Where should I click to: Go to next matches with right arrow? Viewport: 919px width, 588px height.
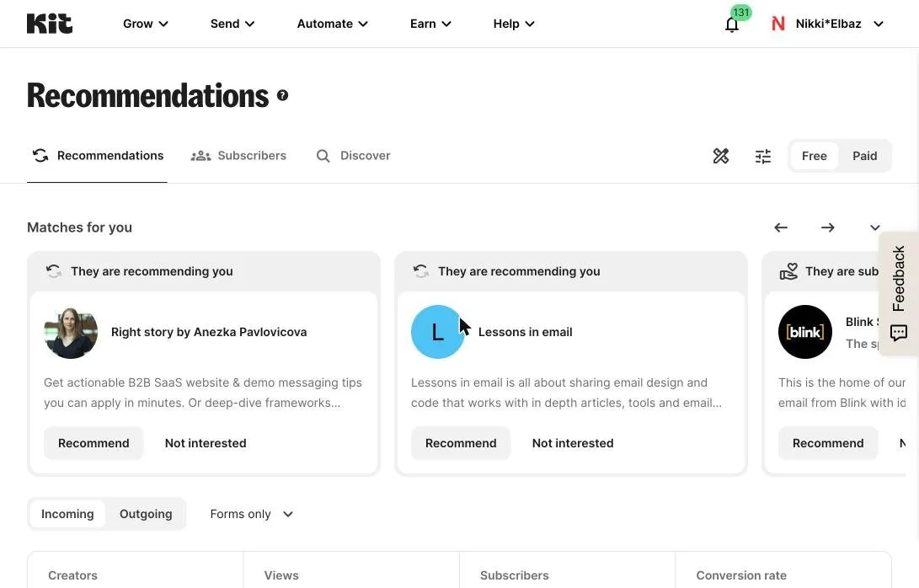[827, 227]
